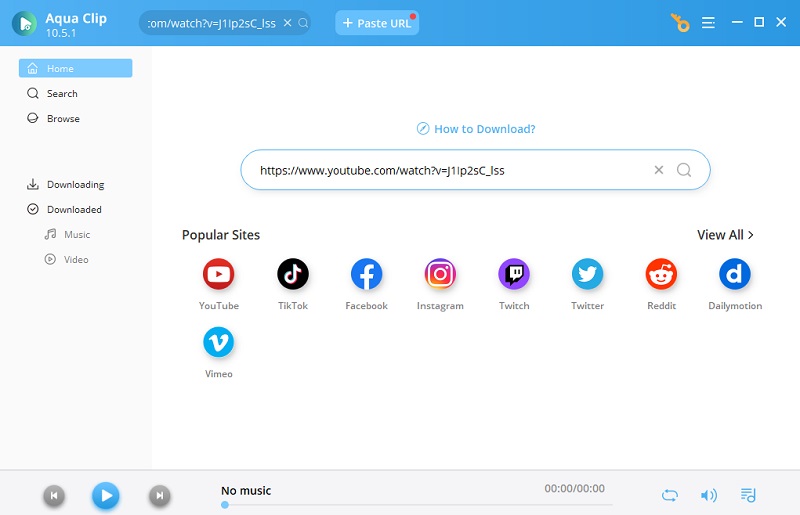The image size is (800, 515).
Task: Open the YouTube popular site icon
Action: click(218, 274)
